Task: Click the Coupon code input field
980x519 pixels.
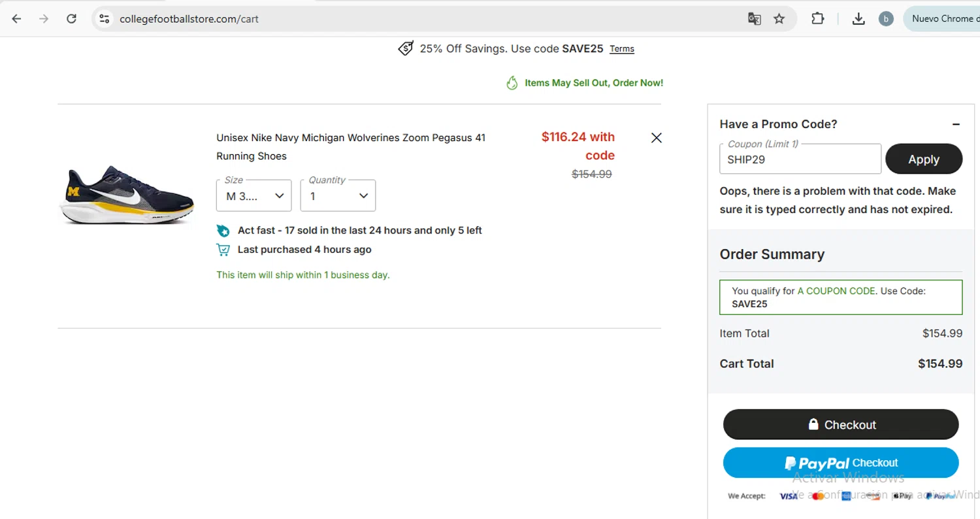Action: (x=800, y=159)
